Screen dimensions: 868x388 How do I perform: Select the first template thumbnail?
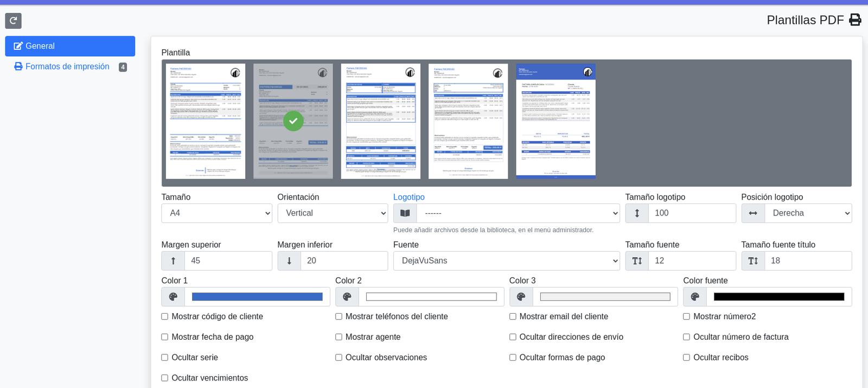[x=206, y=122]
